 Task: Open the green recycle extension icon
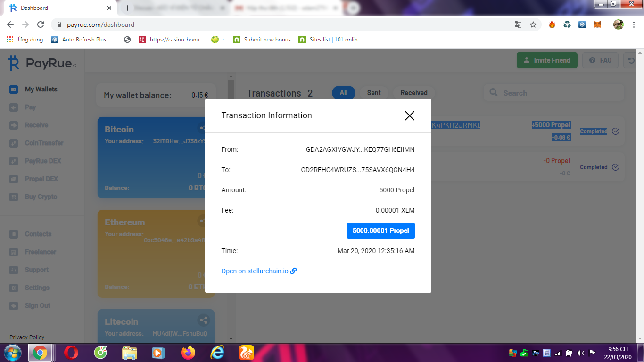567,25
